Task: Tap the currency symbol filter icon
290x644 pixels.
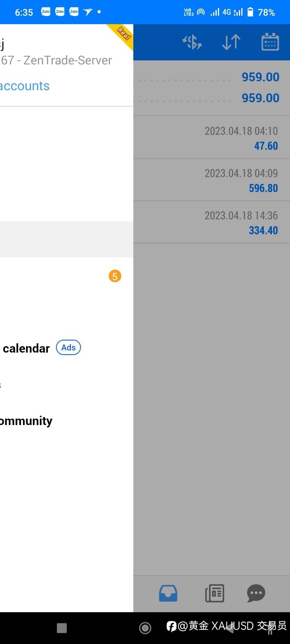Action: (x=192, y=42)
